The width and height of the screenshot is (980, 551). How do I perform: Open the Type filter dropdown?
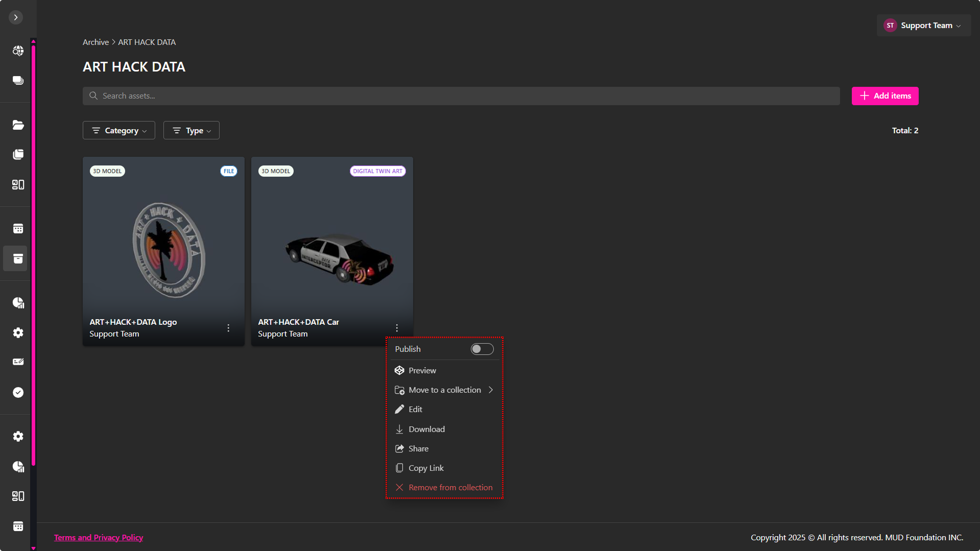point(192,131)
